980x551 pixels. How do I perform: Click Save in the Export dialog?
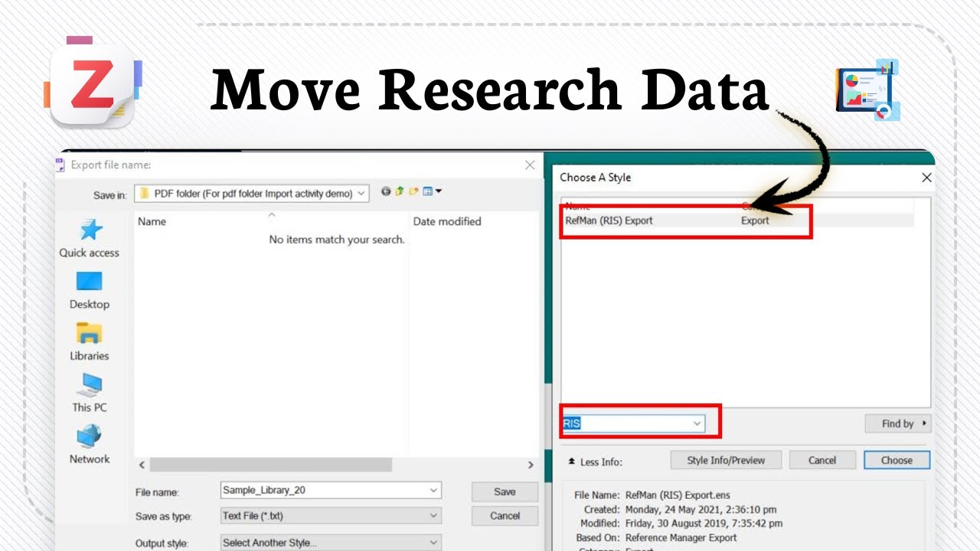tap(505, 492)
